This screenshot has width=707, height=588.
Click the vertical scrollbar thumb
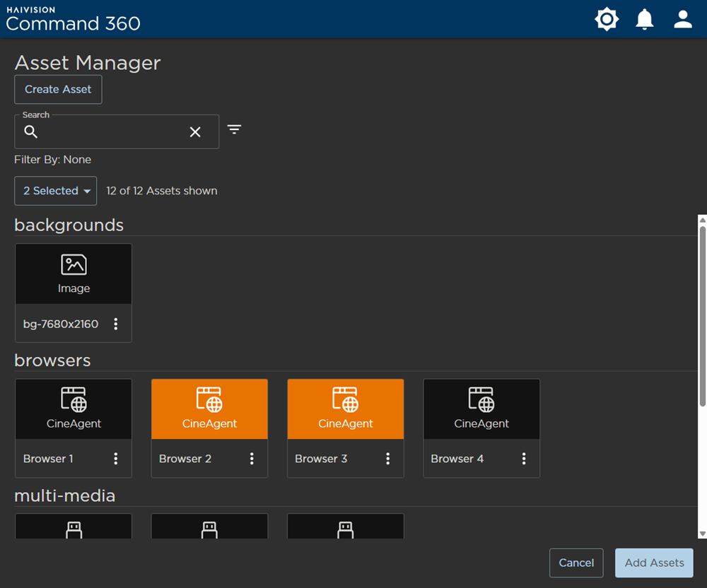(x=703, y=317)
